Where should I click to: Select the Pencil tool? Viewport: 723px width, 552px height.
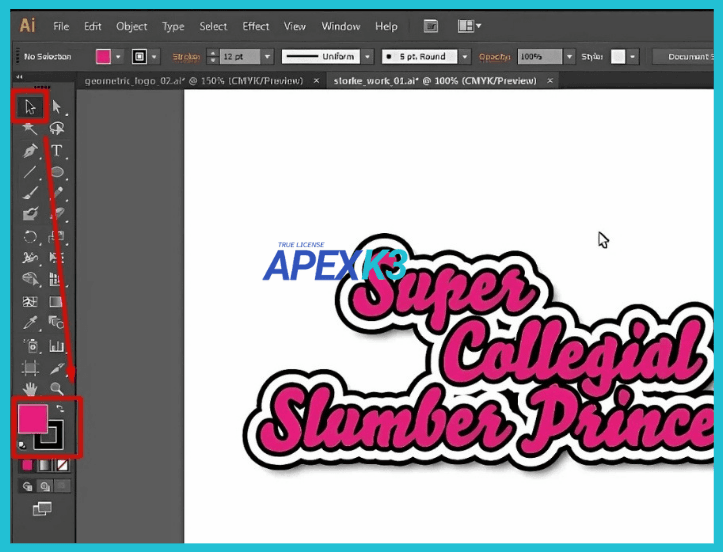pos(57,193)
